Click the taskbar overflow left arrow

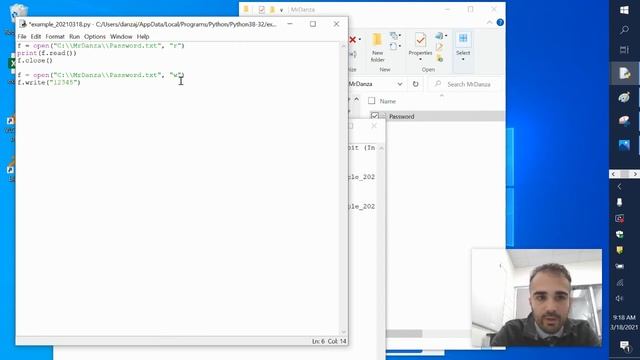tap(613, 174)
